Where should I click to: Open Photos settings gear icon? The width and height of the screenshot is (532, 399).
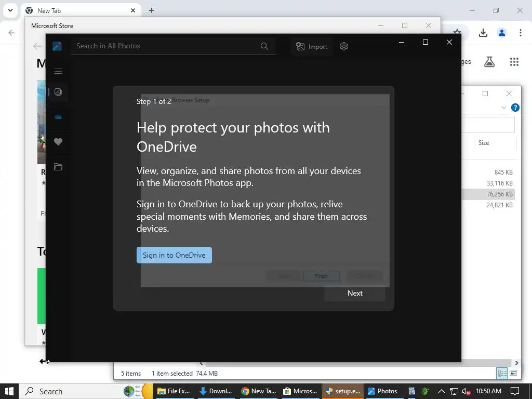(x=344, y=46)
